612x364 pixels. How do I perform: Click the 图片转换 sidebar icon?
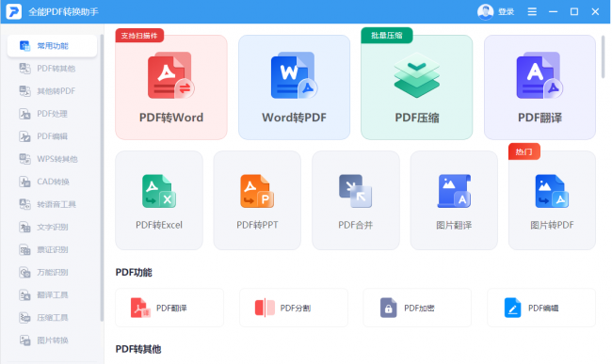[25, 340]
